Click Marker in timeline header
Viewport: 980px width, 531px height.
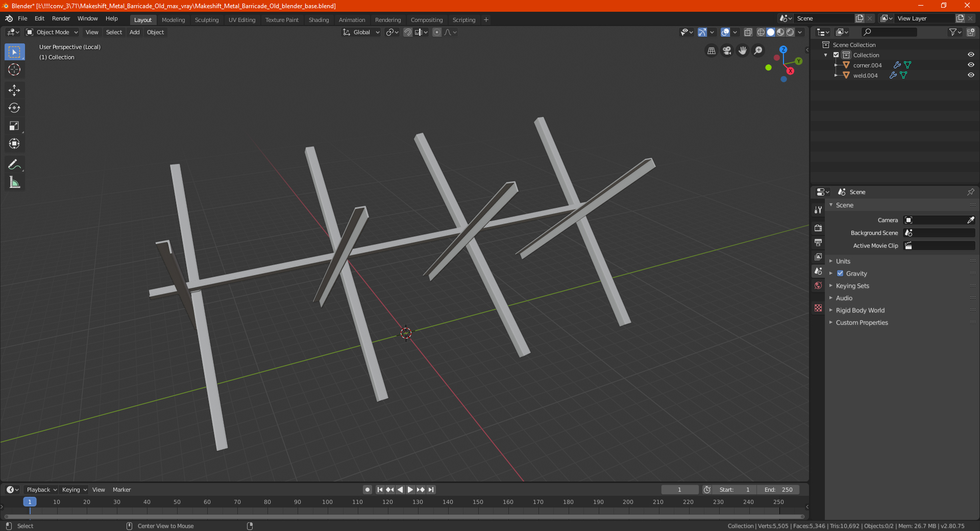pos(121,490)
